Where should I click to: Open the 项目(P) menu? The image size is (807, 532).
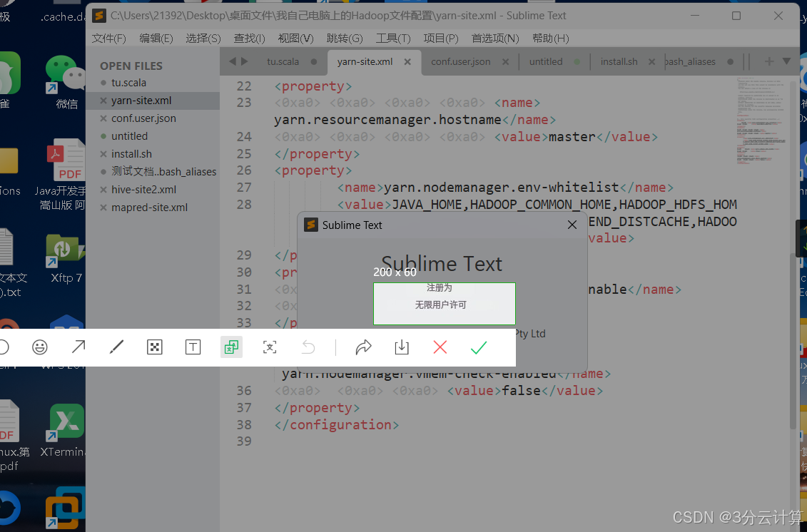coord(440,39)
